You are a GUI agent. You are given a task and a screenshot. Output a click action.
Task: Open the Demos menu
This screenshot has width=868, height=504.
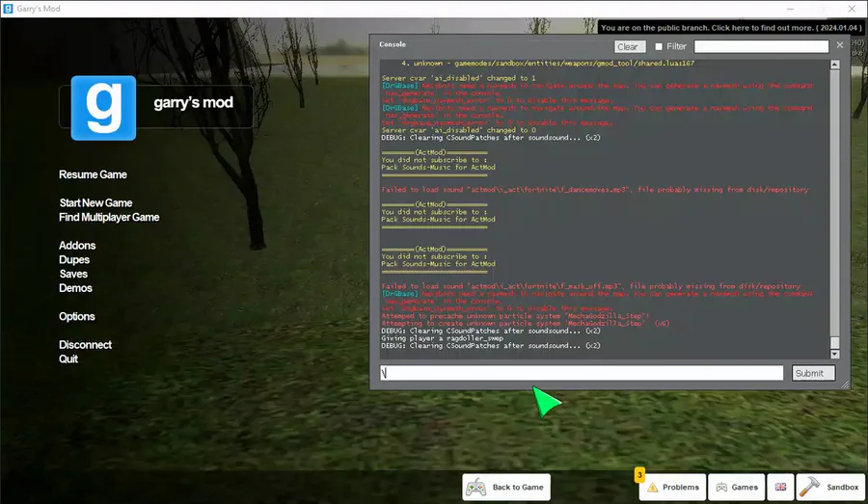pos(75,288)
